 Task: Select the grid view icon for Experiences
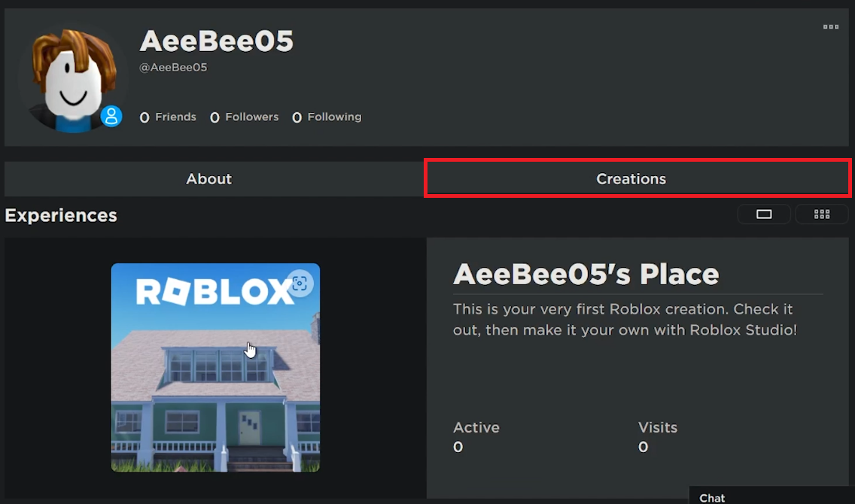(x=822, y=214)
